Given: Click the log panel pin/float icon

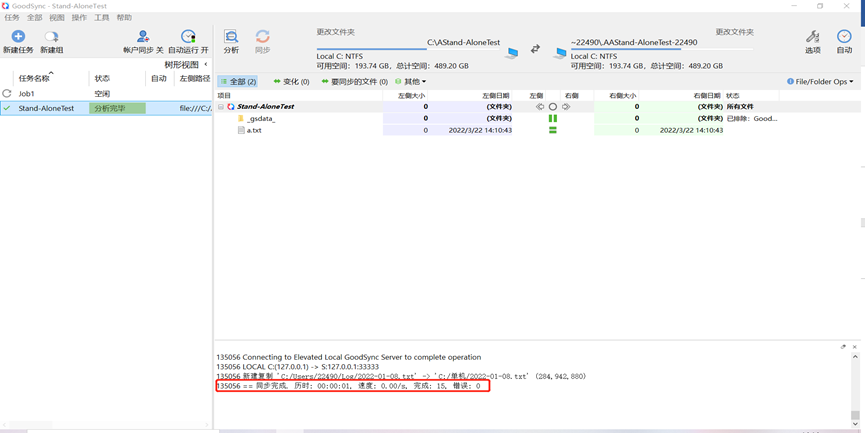Looking at the screenshot, I should (x=843, y=347).
